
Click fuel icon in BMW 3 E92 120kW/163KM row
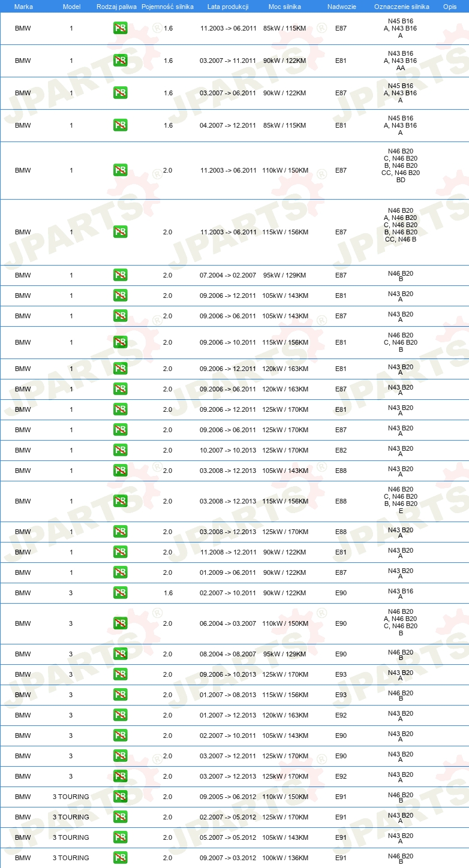(x=120, y=715)
